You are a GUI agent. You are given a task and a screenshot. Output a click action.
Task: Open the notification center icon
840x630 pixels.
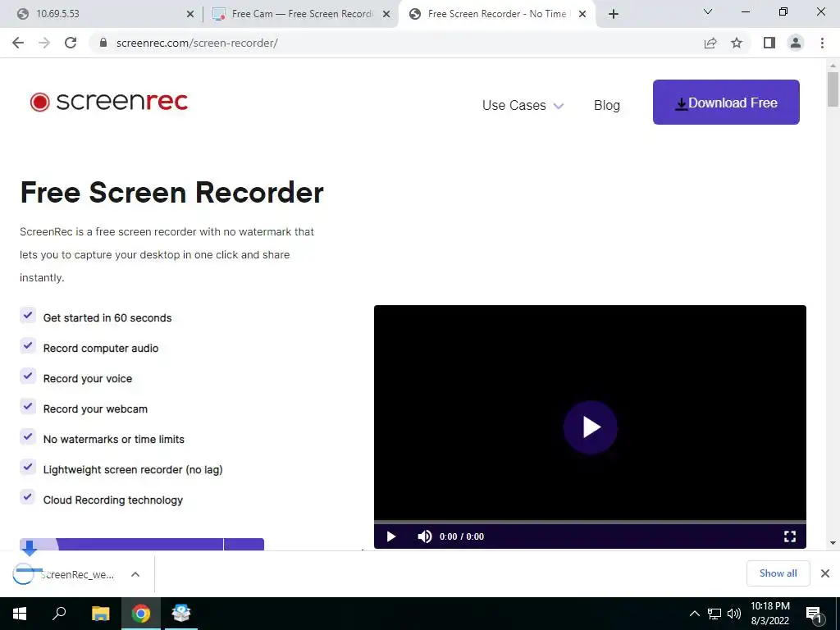[815, 614]
